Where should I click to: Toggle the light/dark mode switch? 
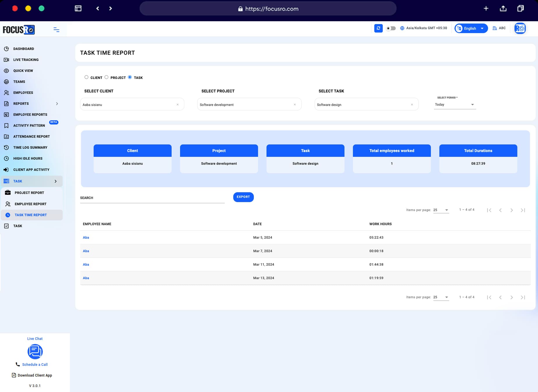click(391, 28)
